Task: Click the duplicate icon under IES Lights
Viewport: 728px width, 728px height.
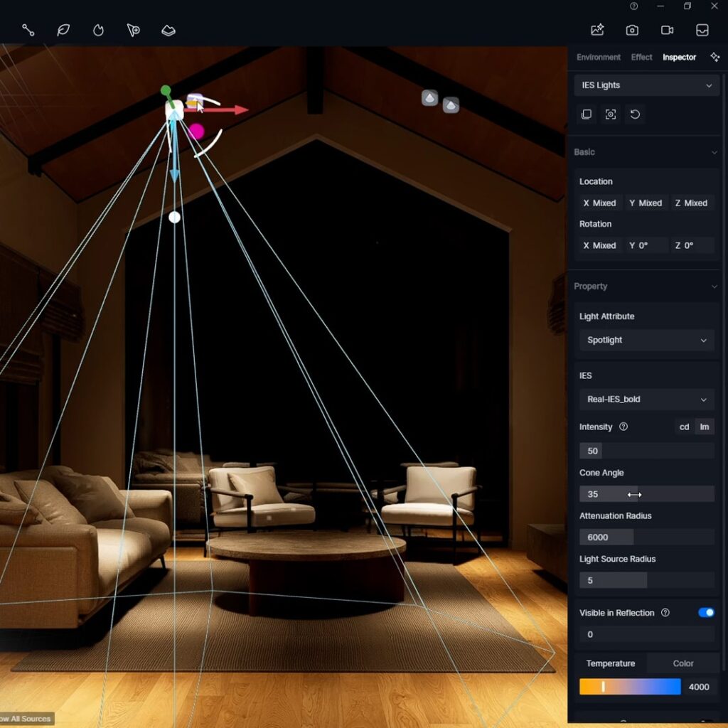Action: pyautogui.click(x=587, y=114)
